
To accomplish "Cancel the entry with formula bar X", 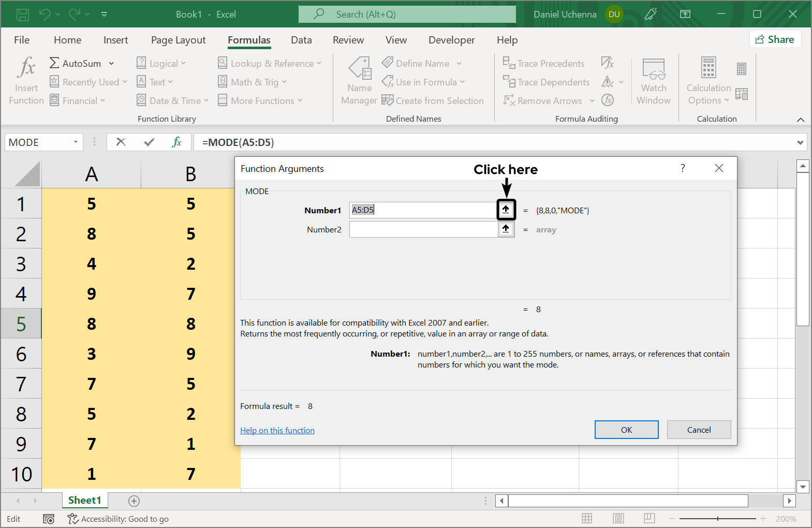I will coord(121,142).
